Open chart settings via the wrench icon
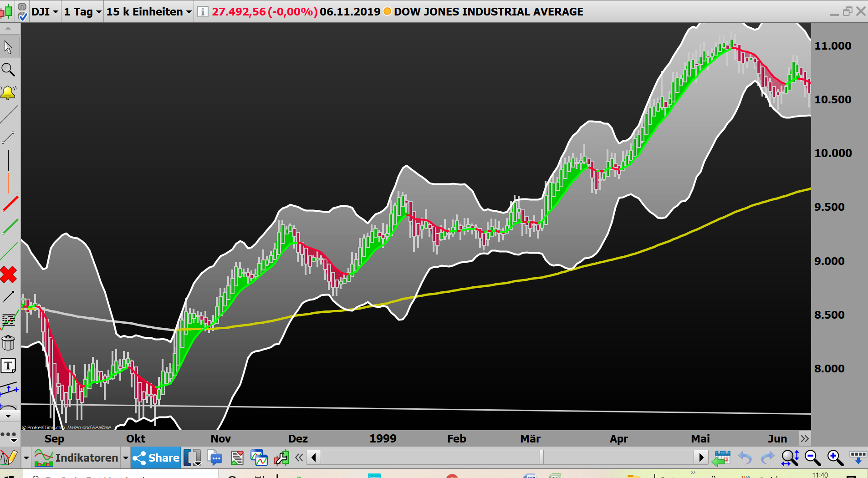The width and height of the screenshot is (868, 478). [x=282, y=458]
